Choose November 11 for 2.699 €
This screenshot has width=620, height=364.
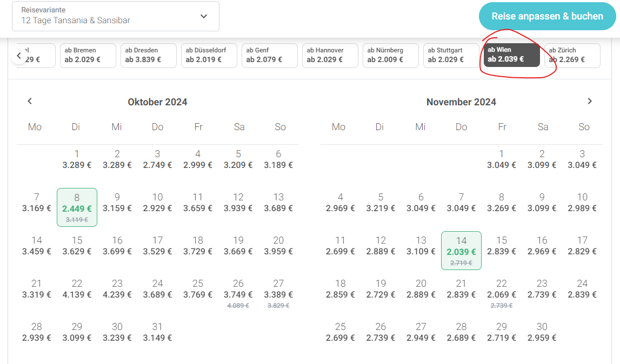click(341, 246)
